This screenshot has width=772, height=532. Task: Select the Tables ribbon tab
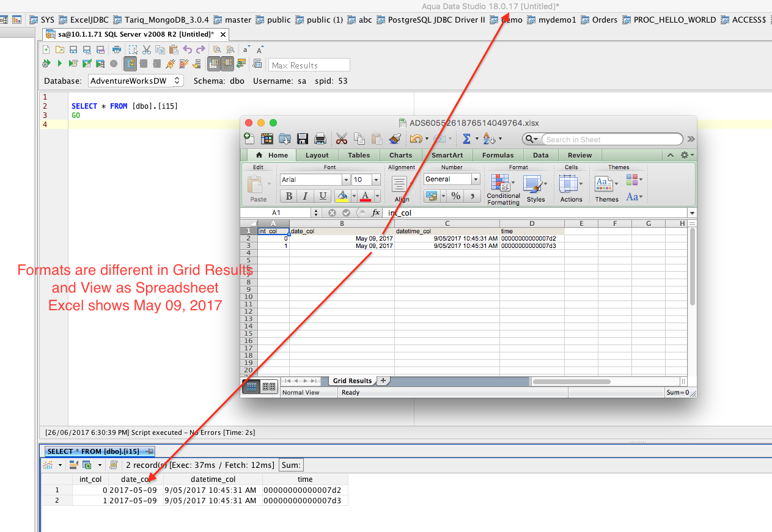coord(359,155)
